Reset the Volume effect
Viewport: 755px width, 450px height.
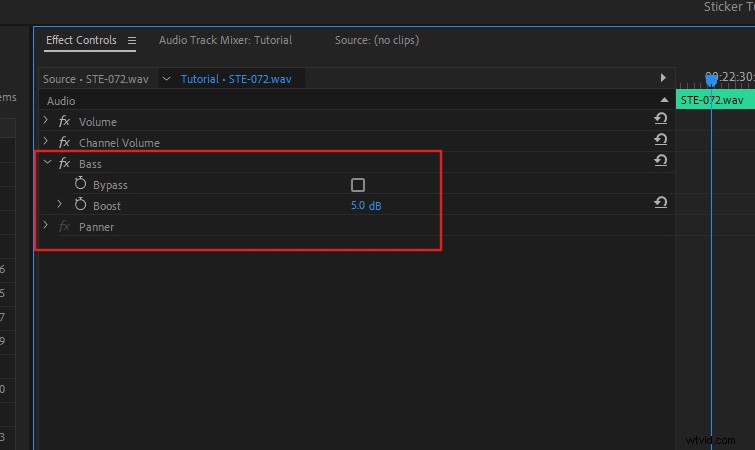(661, 118)
